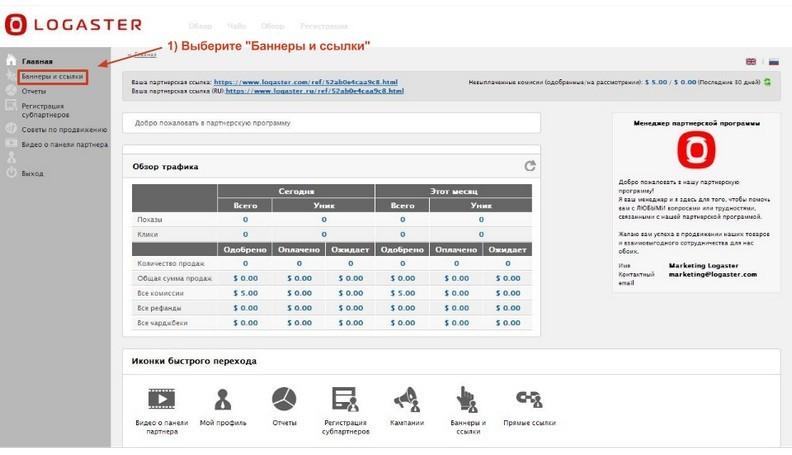Open Видео о панели партнера sidebar item
The image size is (792, 455).
pyautogui.click(x=64, y=144)
